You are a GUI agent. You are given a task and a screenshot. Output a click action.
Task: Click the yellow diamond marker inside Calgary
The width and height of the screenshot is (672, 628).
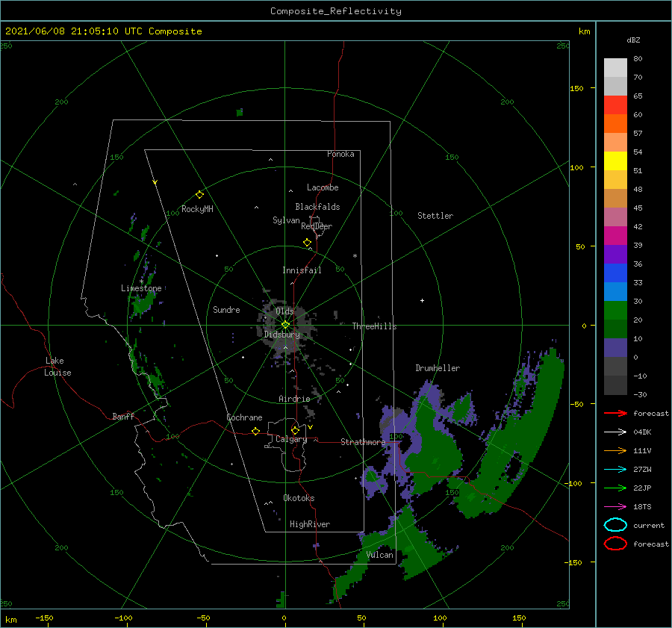(295, 430)
